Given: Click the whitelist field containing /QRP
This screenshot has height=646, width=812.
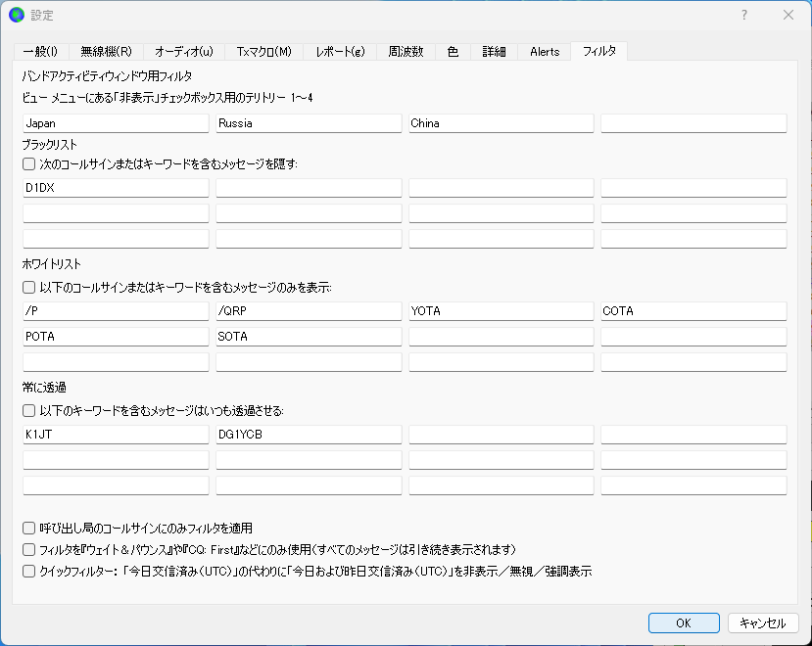Looking at the screenshot, I should pos(309,311).
